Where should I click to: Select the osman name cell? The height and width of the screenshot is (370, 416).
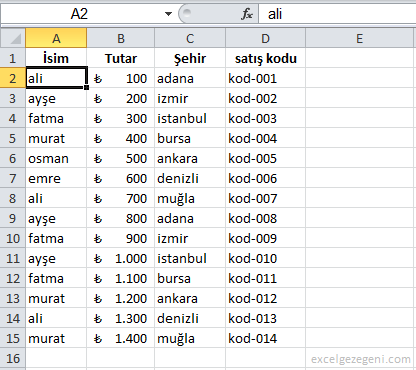pos(56,158)
